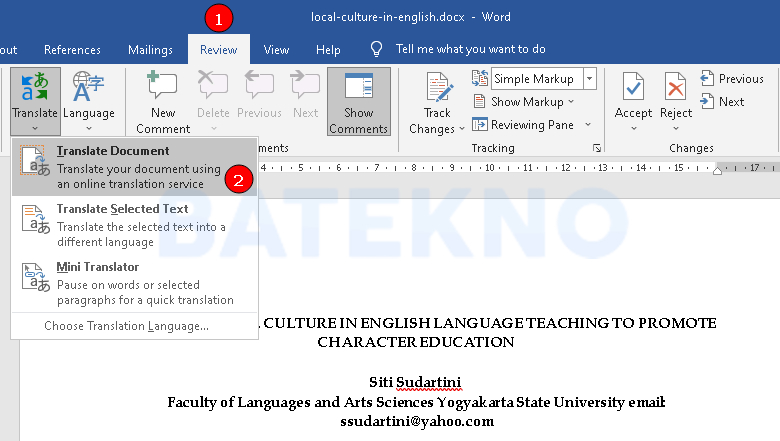The image size is (780, 441).
Task: Open the Help tab
Action: click(328, 50)
